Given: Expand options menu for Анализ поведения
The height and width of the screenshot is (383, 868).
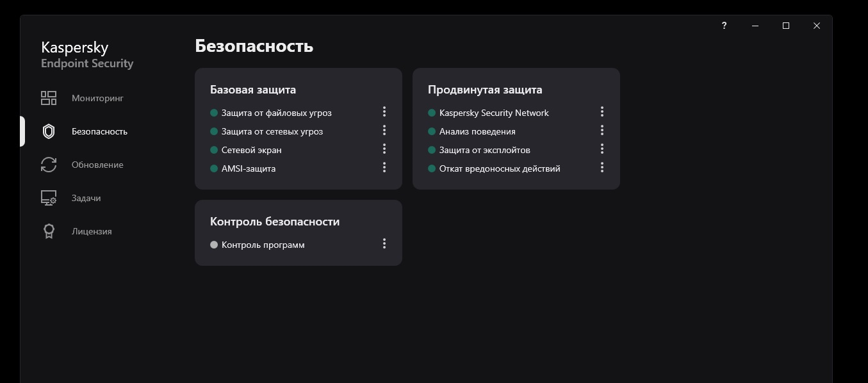Looking at the screenshot, I should tap(602, 131).
